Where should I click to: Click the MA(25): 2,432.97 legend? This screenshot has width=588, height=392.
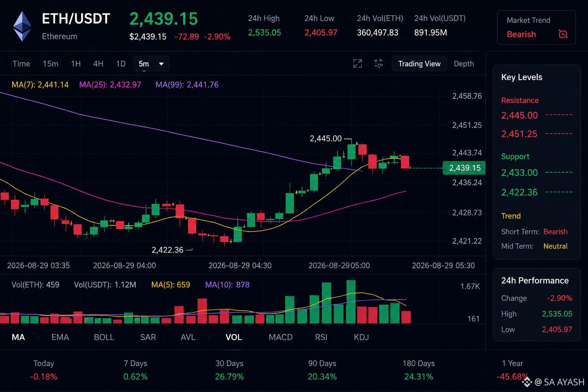pyautogui.click(x=110, y=85)
